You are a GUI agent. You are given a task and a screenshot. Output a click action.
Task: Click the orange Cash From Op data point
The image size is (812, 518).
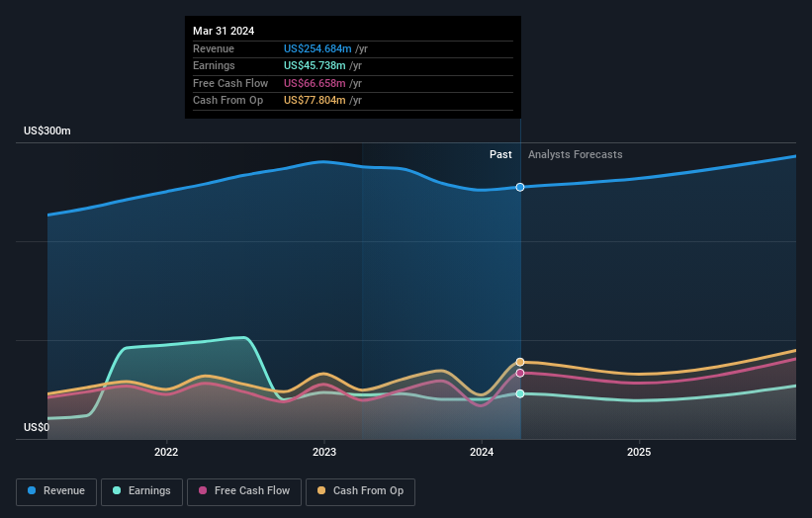click(x=520, y=362)
